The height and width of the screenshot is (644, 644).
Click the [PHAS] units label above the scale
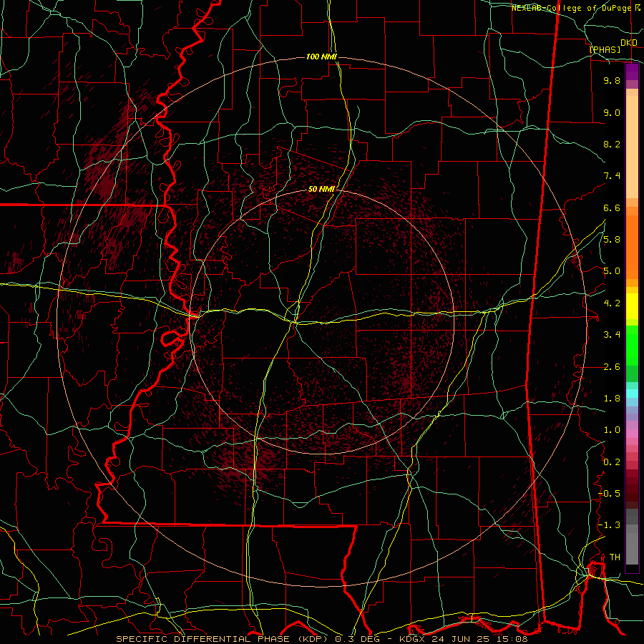pos(605,49)
